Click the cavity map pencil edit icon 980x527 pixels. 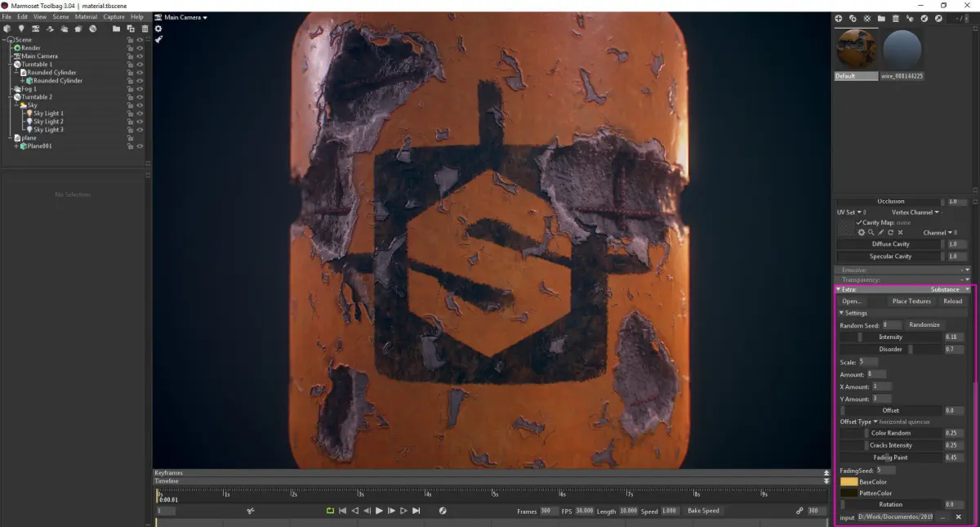(881, 233)
